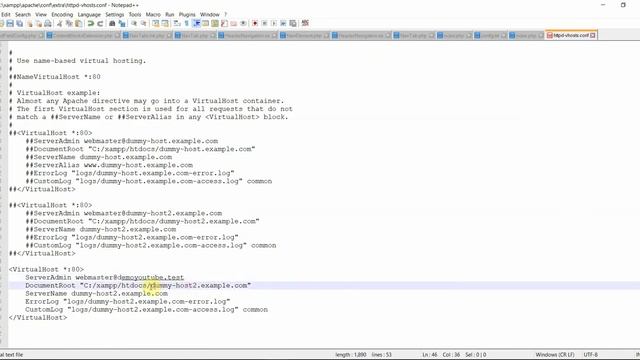Click the length : 1,890 status field
The width and height of the screenshot is (640, 360).
coord(351,355)
